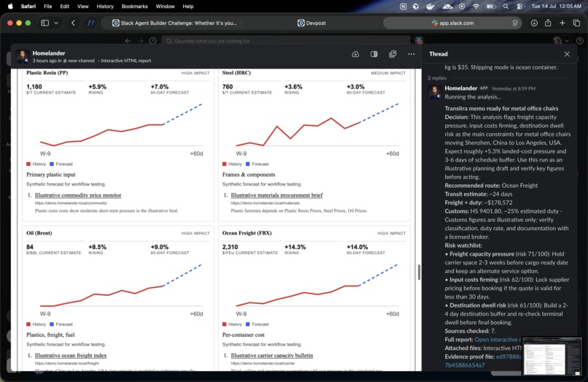Click 2 replies in thread
The height and width of the screenshot is (382, 588).
coord(437,77)
